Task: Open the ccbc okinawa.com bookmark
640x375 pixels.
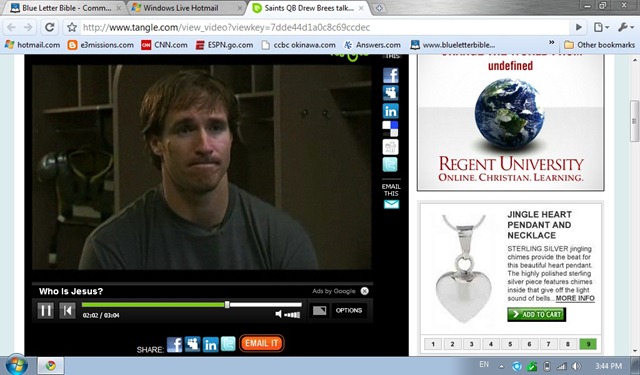Action: (298, 45)
